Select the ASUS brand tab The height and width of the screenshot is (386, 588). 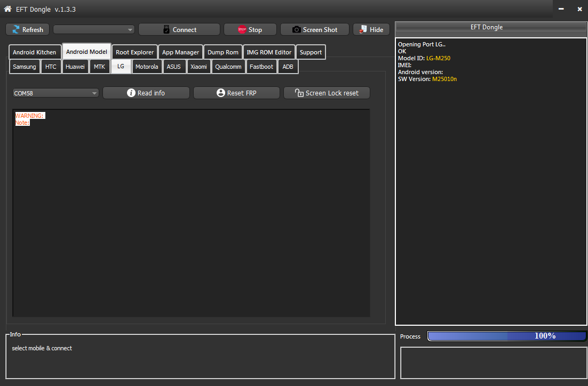coord(173,67)
